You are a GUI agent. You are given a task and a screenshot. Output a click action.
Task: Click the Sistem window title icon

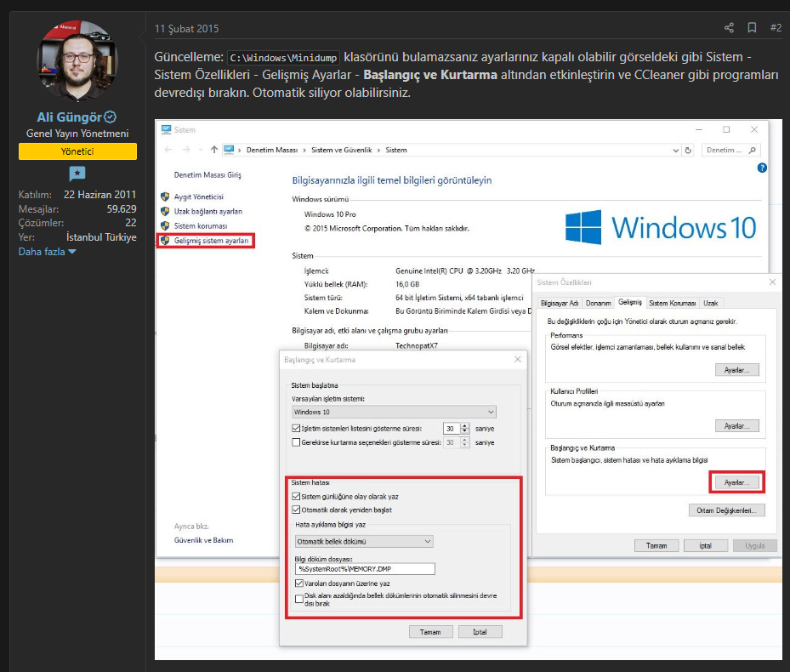[x=166, y=129]
